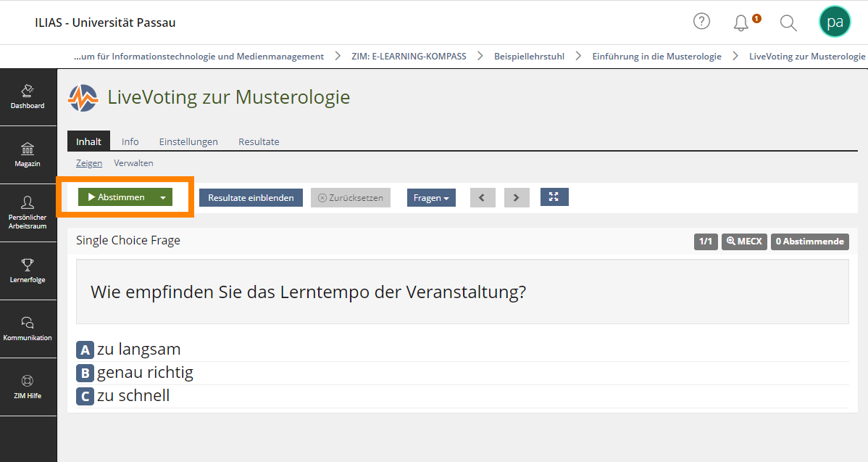Open breadcrumb ZIM: E-LEARNING-KOMPASS
This screenshot has width=868, height=462.
[409, 57]
